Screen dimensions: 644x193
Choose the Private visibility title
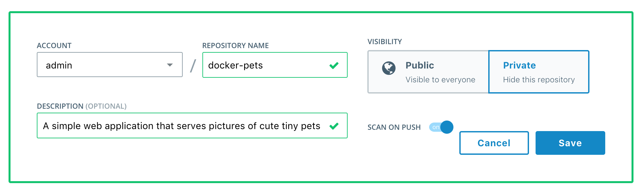click(519, 65)
